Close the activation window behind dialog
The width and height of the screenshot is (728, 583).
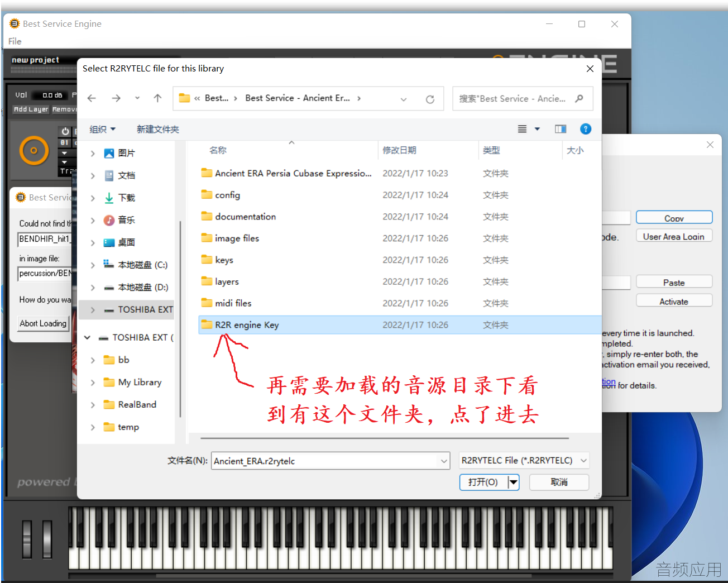click(710, 145)
